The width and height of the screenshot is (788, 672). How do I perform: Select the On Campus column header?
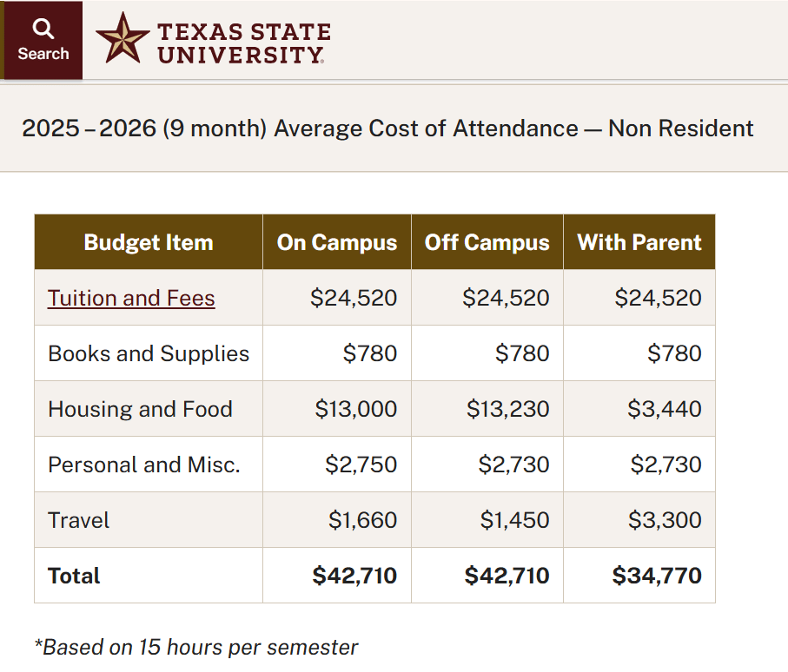point(336,242)
